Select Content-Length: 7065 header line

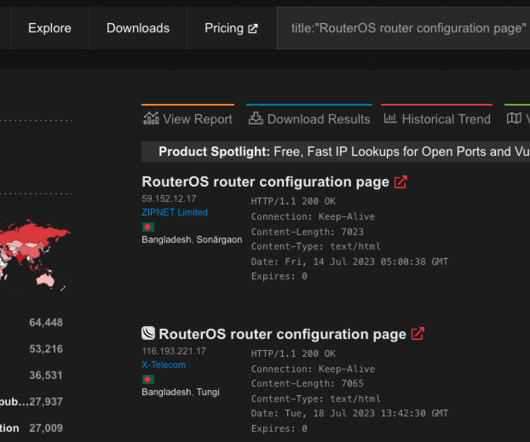tap(307, 384)
